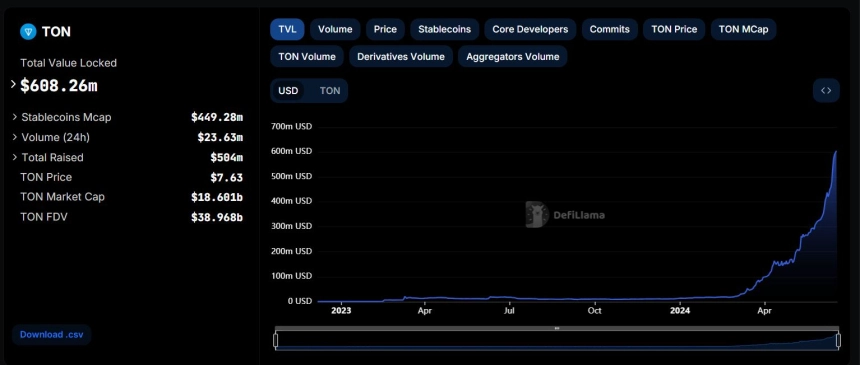The width and height of the screenshot is (860, 365).
Task: Expand the Total Raised row
Action: point(15,157)
